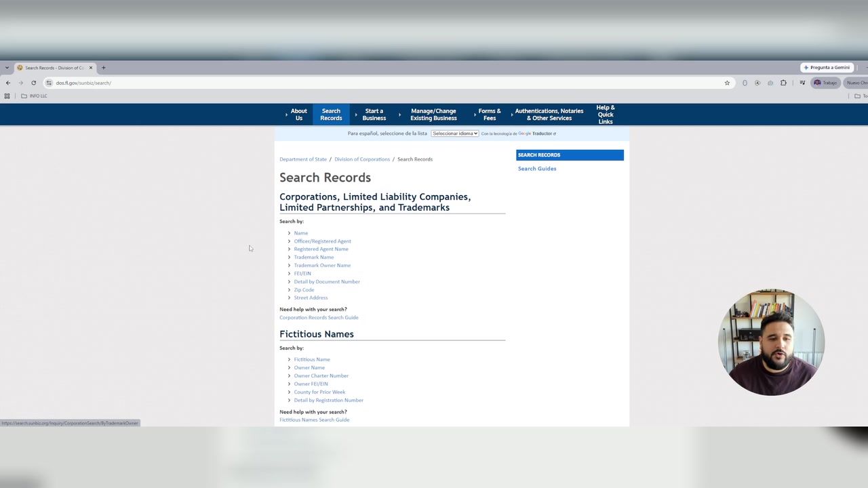Image resolution: width=868 pixels, height=488 pixels.
Task: Click the browser back arrow
Action: tap(8, 83)
